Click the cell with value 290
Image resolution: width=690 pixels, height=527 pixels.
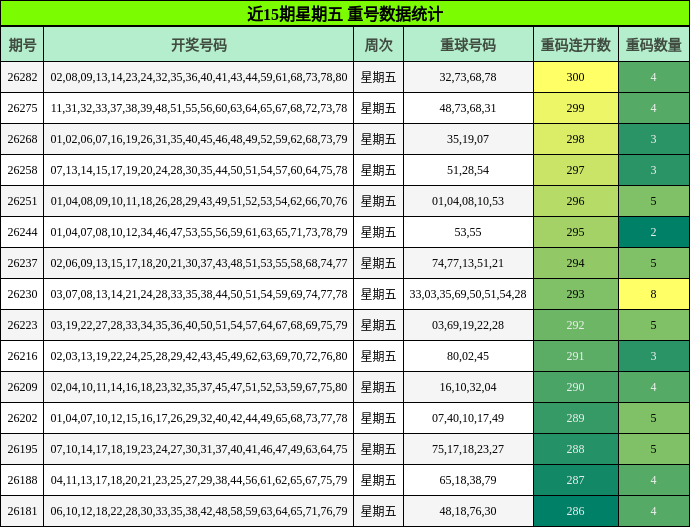pos(576,387)
